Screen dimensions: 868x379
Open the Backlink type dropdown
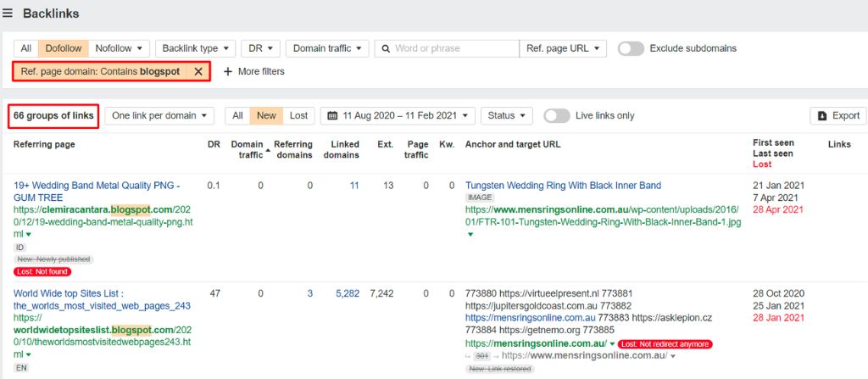click(x=195, y=48)
